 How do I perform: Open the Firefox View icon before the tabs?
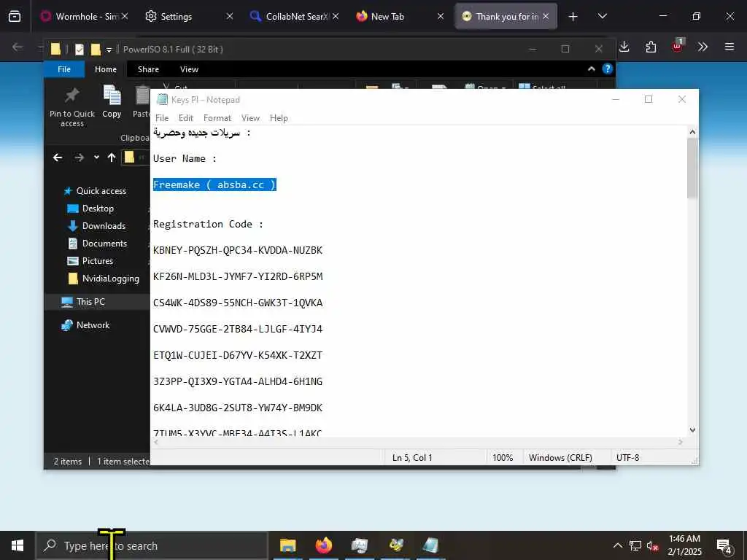pyautogui.click(x=15, y=17)
